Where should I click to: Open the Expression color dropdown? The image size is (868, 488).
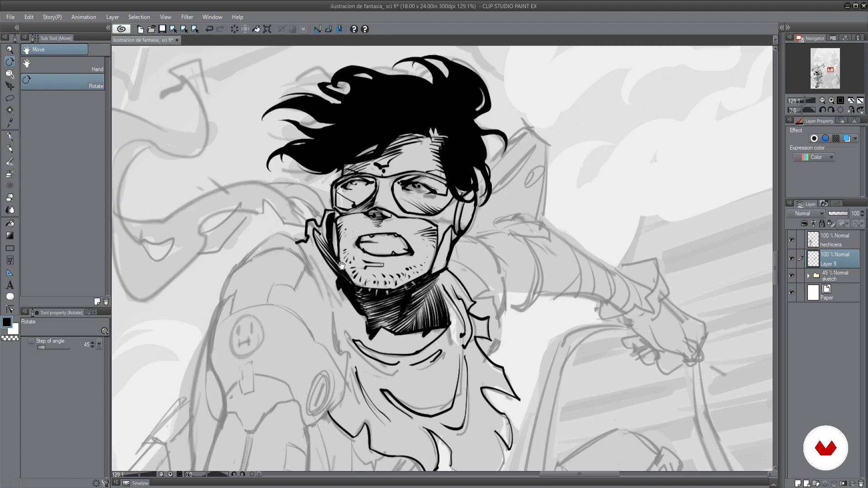coord(814,157)
